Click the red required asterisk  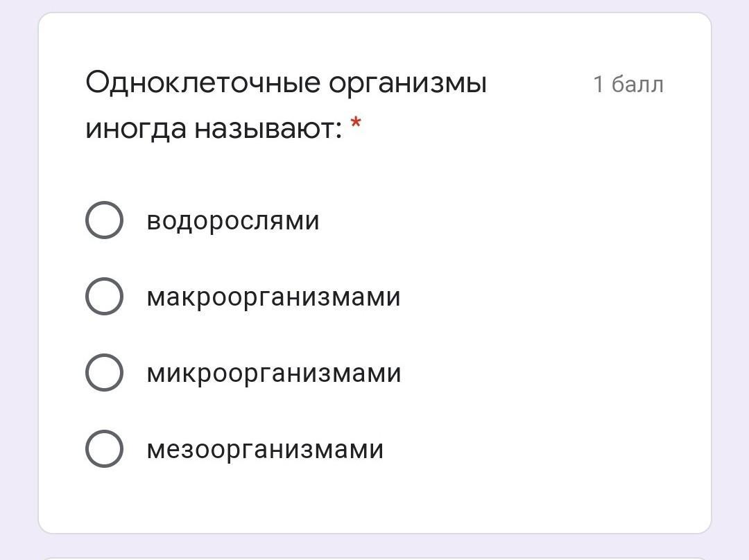point(356,125)
